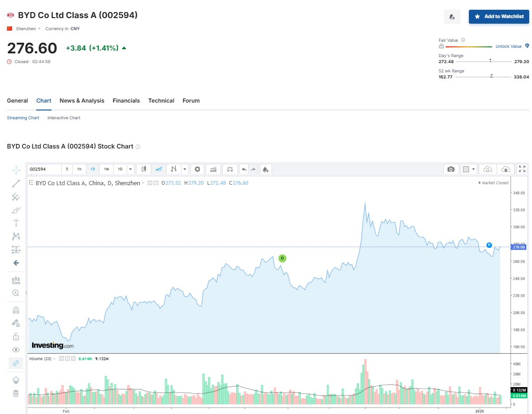Click the Unlock Value link
This screenshot has width=532, height=414.
point(508,46)
